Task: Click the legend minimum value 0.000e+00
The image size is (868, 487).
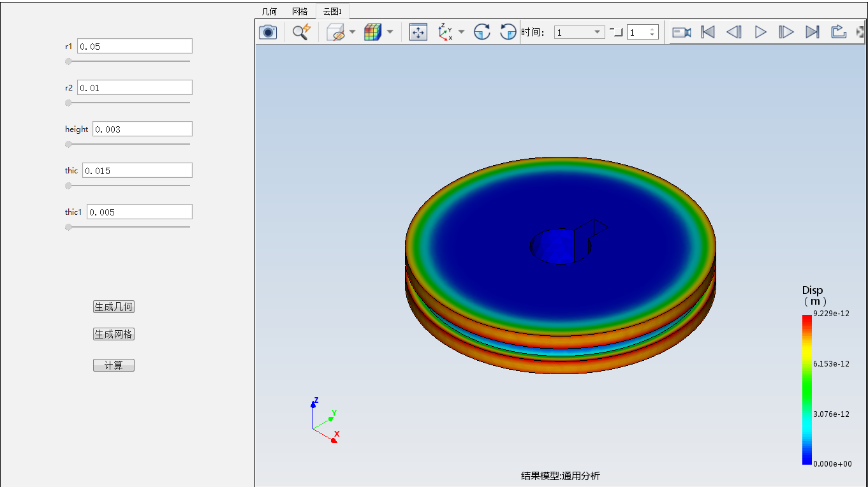Action: 832,463
